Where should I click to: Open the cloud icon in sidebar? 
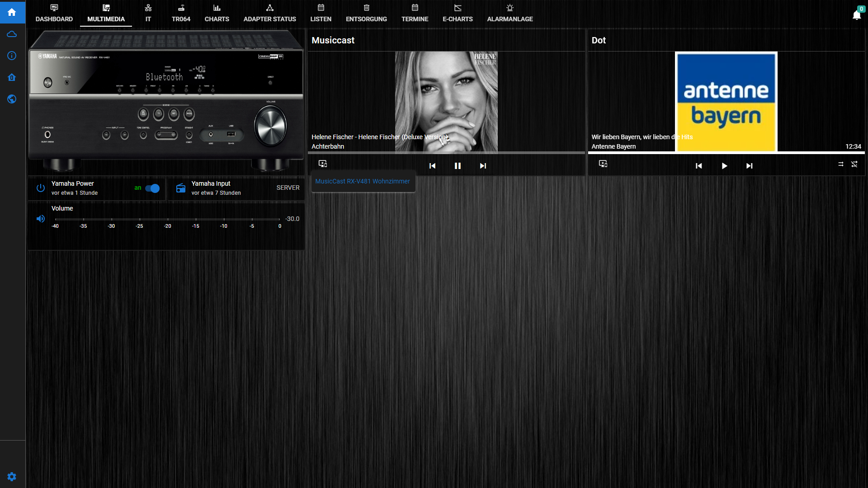pyautogui.click(x=12, y=34)
